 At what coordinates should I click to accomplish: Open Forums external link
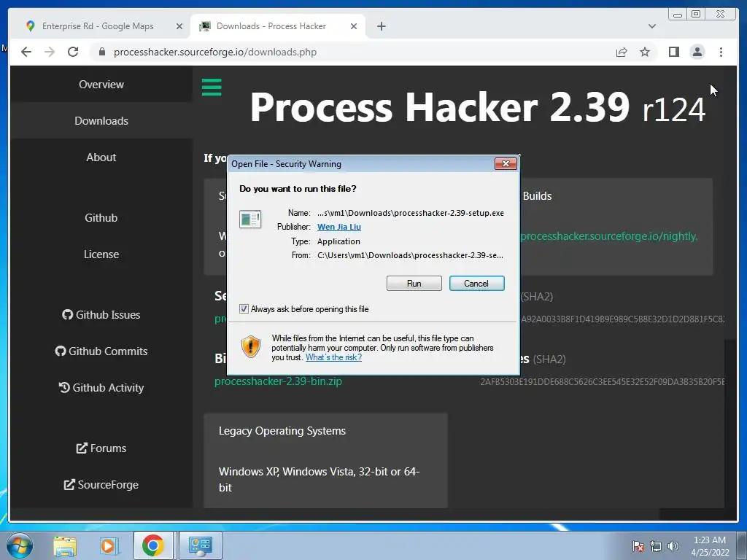tap(101, 448)
